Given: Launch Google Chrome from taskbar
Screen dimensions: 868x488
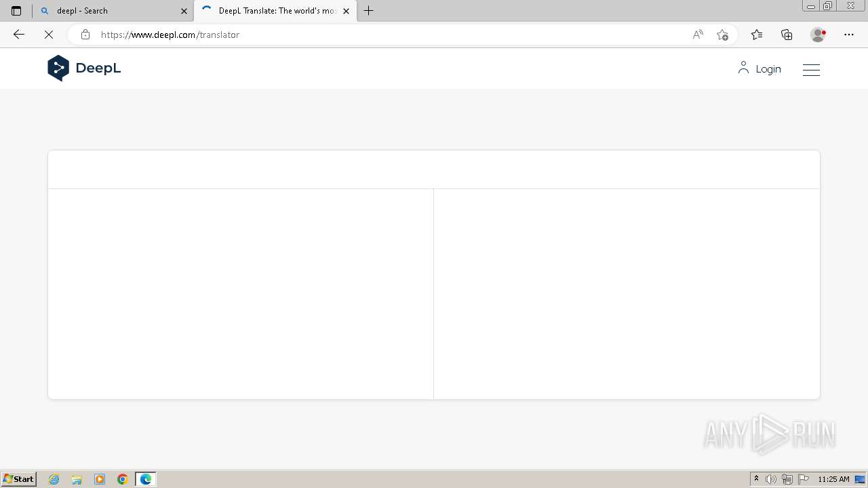Looking at the screenshot, I should [123, 479].
